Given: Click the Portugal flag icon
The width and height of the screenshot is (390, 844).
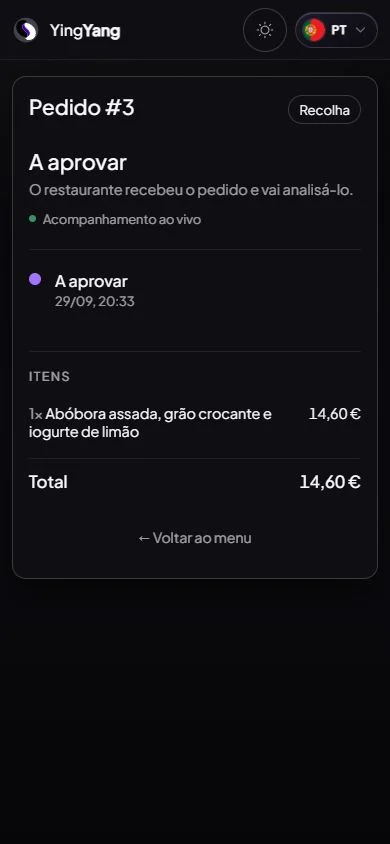Looking at the screenshot, I should point(314,30).
